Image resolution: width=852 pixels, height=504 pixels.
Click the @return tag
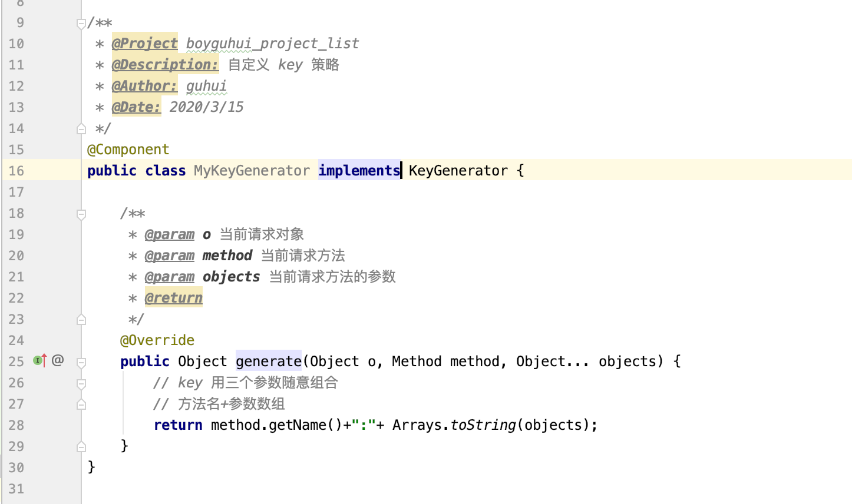coord(174,298)
